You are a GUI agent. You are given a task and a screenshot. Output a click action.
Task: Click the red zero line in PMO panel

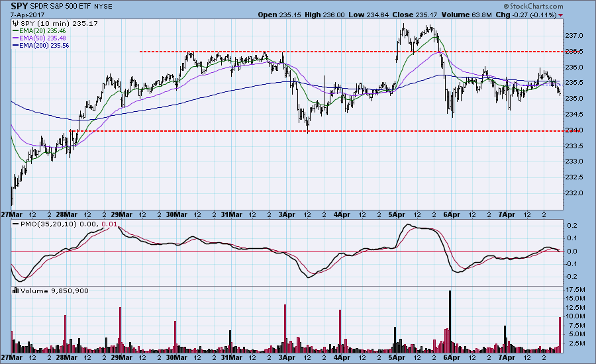tap(287, 251)
